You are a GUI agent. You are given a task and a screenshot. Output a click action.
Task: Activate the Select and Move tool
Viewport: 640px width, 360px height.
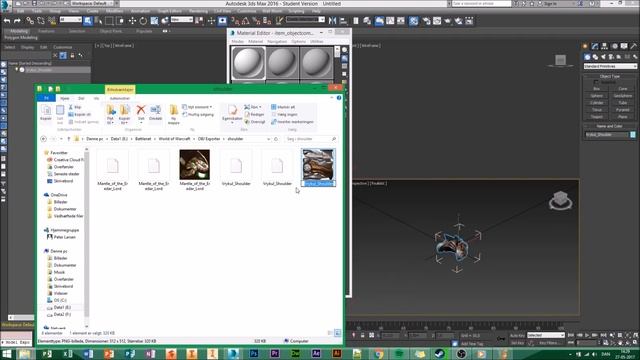click(132, 20)
